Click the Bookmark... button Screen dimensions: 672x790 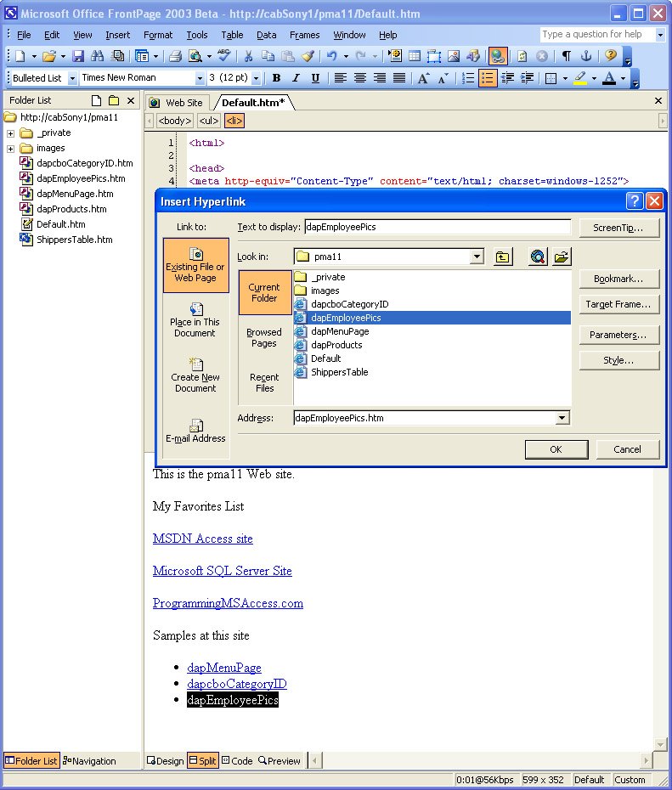618,279
